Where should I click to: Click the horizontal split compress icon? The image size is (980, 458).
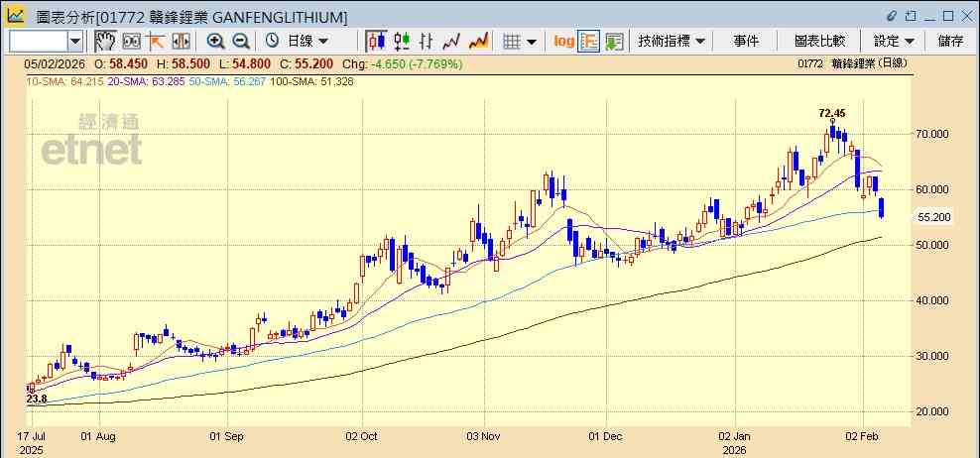181,42
